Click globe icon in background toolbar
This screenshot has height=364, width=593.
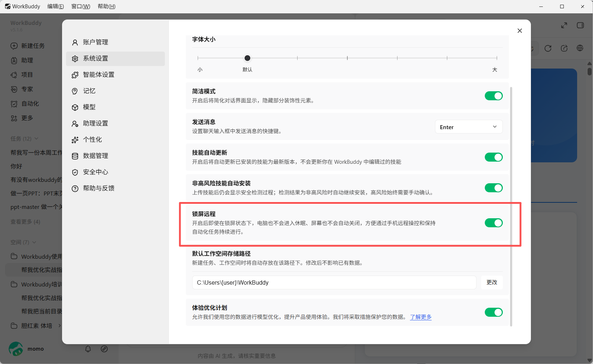pos(580,48)
